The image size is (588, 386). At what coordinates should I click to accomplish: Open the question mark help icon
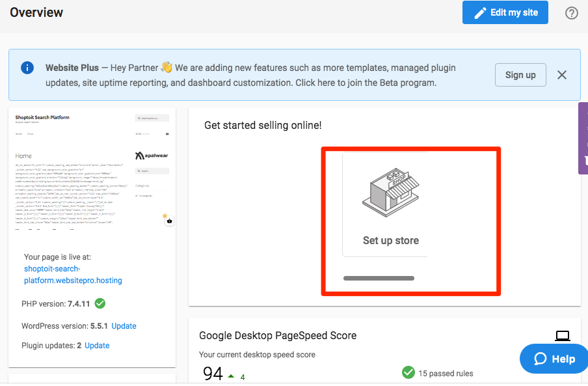[572, 13]
